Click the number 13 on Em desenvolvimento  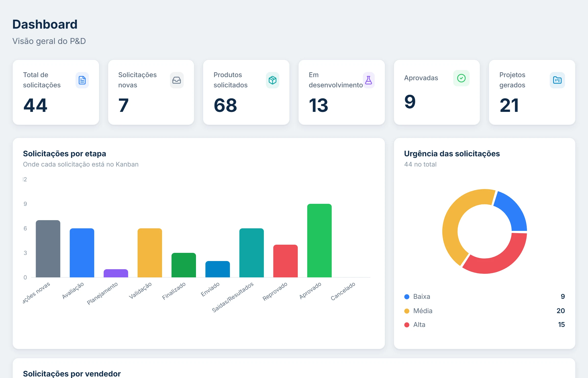(x=318, y=105)
